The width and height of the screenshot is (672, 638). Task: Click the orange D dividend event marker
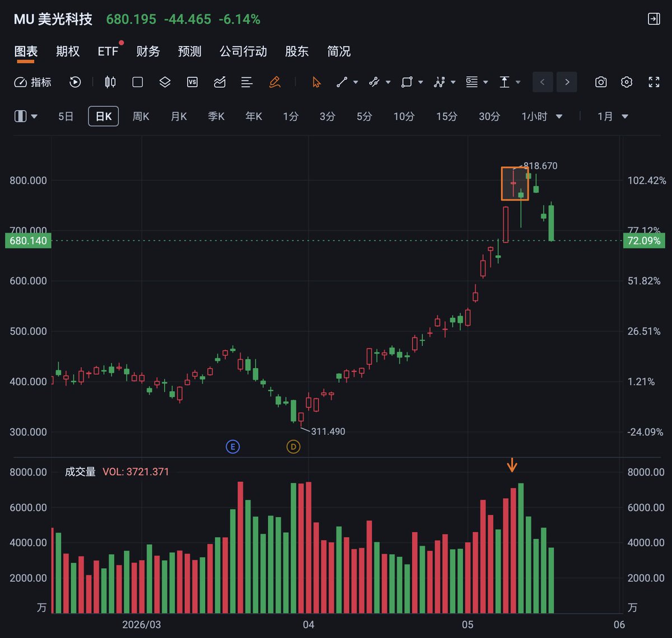point(293,447)
